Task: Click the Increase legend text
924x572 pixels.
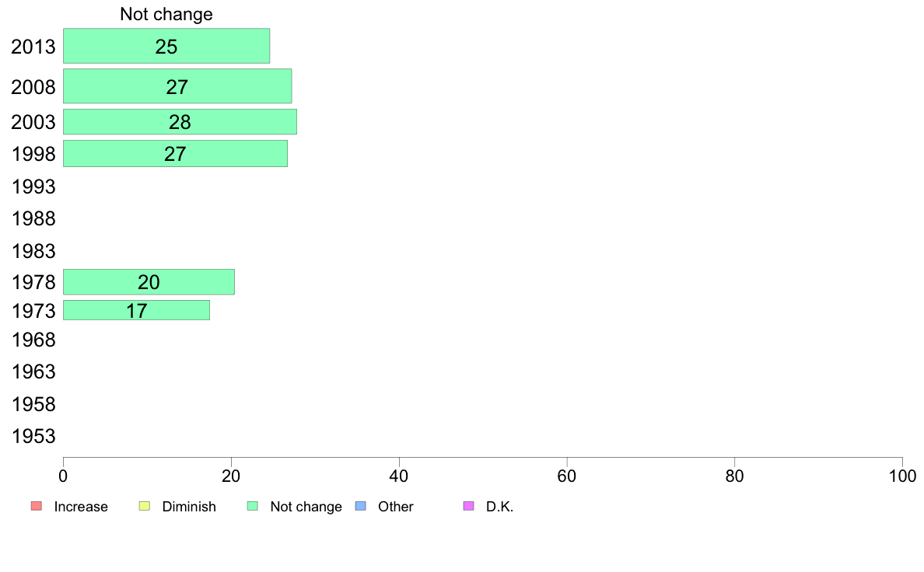Action: [81, 507]
